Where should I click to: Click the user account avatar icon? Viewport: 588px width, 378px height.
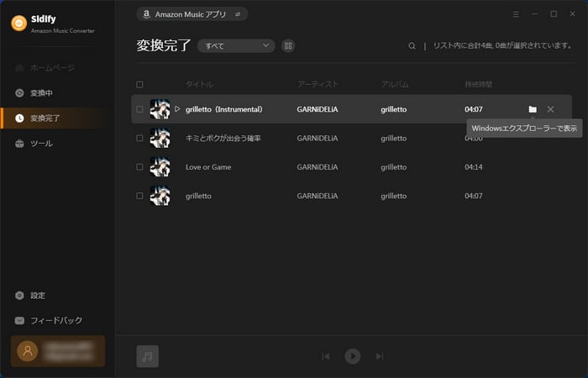28,351
